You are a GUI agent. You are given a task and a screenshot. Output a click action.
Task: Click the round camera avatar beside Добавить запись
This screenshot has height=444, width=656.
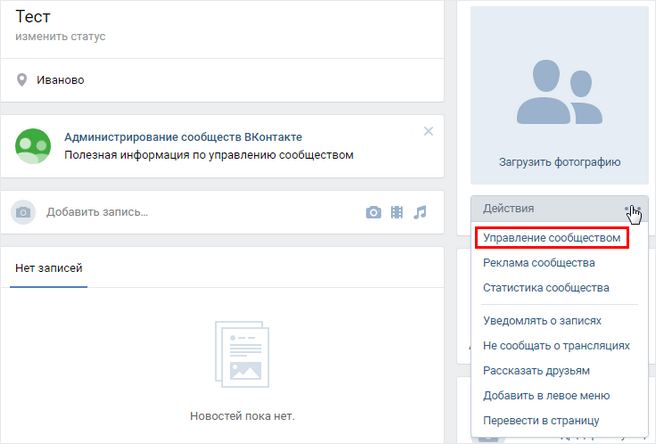click(x=23, y=212)
